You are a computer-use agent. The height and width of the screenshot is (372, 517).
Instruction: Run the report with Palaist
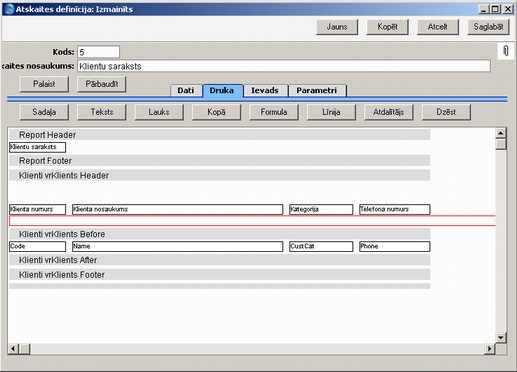coord(44,84)
